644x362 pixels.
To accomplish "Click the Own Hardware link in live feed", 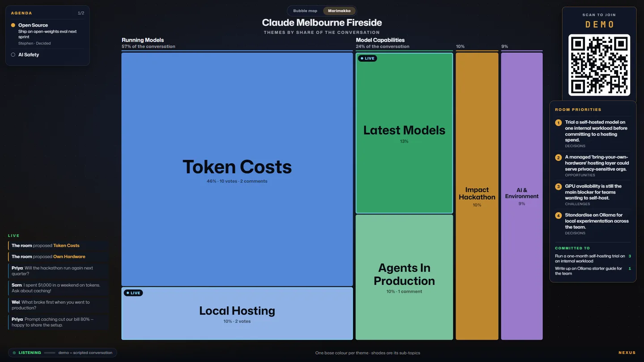I will 69,257.
